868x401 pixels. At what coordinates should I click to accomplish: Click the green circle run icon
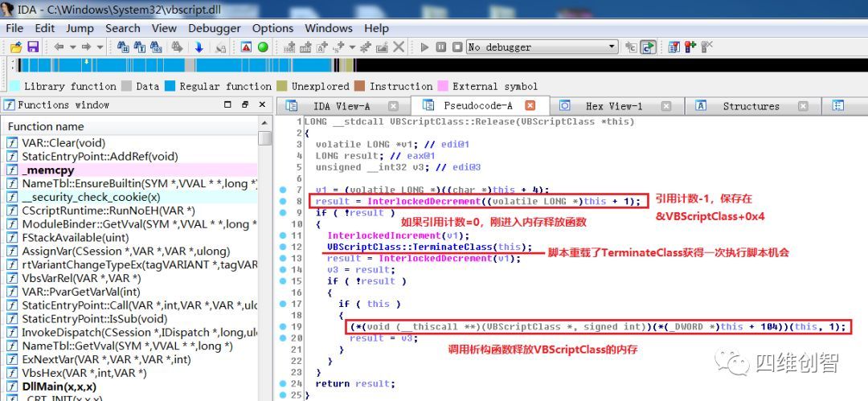pos(262,47)
